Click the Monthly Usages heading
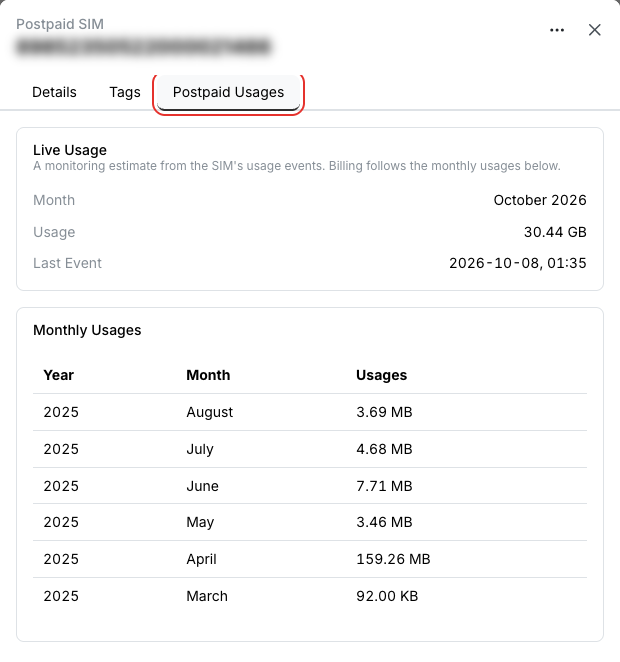The height and width of the screenshot is (662, 620). [87, 330]
